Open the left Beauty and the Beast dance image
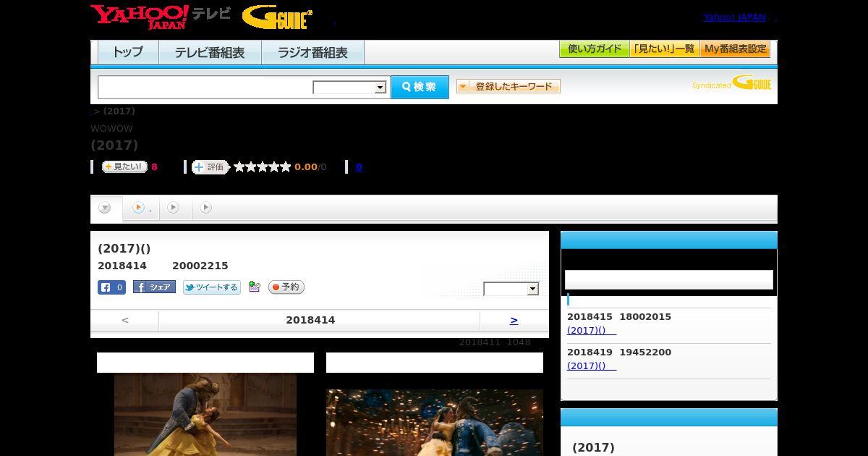Image resolution: width=868 pixels, height=456 pixels. pyautogui.click(x=205, y=415)
